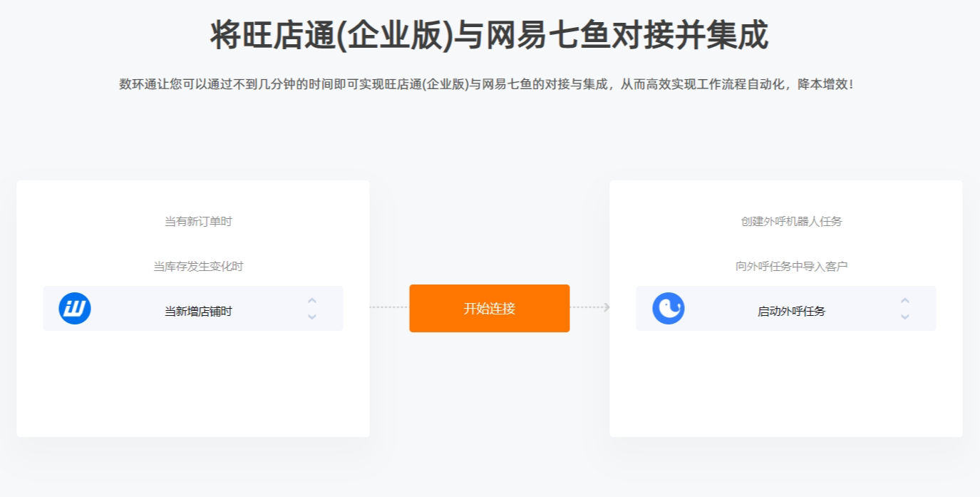This screenshot has width=980, height=497.
Task: Click the 将旺店通(企业版)与网易七鱼对接并集成 heading
Action: (x=490, y=35)
